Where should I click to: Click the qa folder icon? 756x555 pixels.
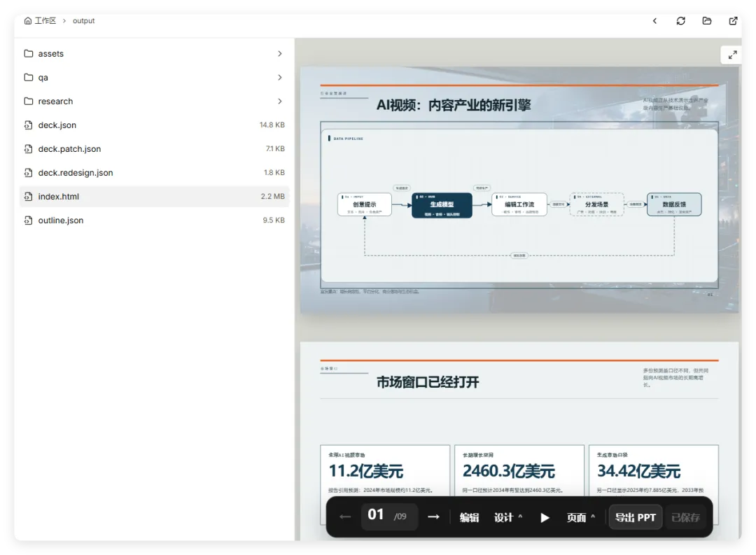(x=29, y=77)
